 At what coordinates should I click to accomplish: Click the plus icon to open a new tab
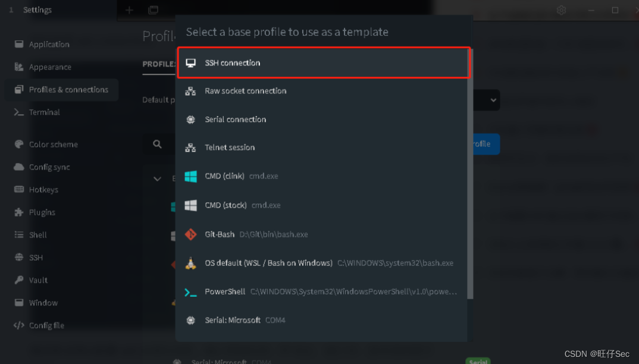[129, 10]
